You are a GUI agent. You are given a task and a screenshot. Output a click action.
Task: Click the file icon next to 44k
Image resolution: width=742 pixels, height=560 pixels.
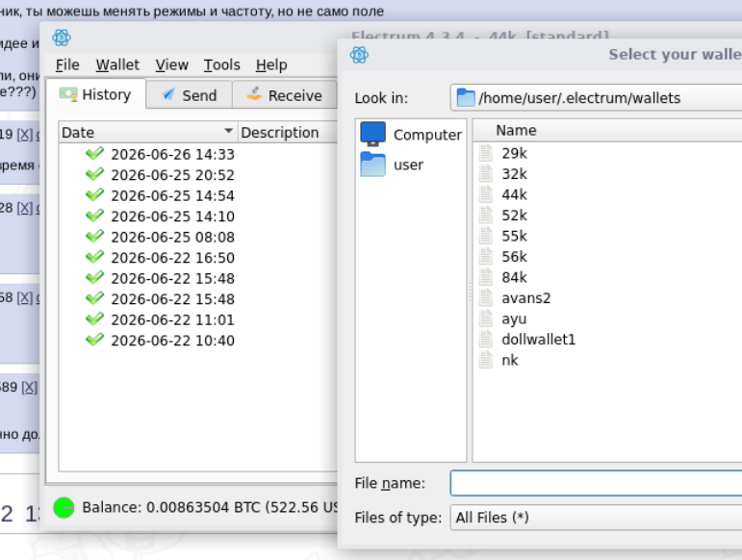pyautogui.click(x=485, y=194)
